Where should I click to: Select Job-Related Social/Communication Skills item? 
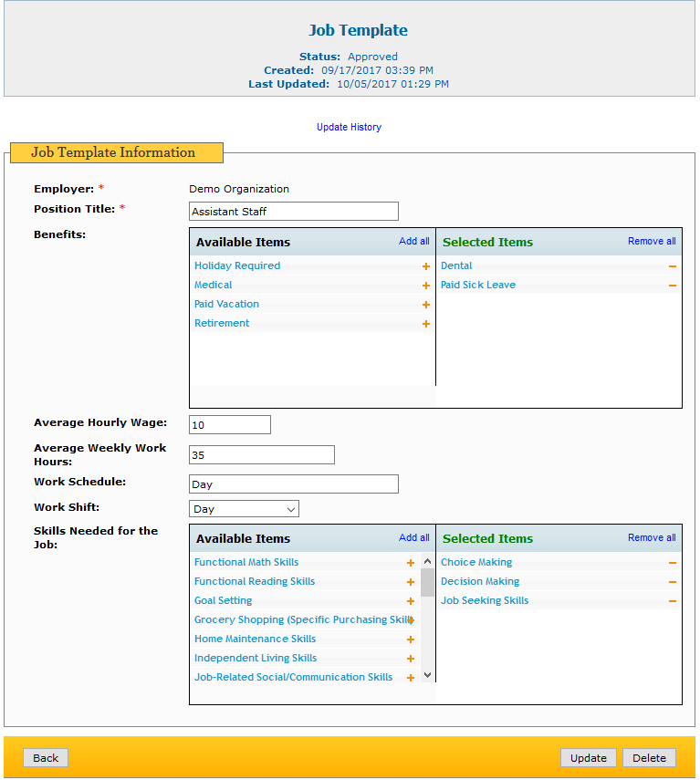coord(293,677)
